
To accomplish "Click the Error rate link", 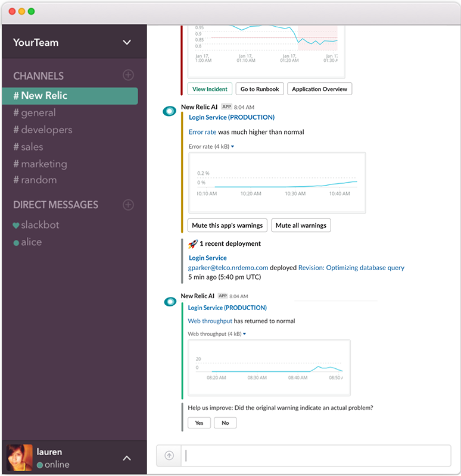I will [203, 132].
